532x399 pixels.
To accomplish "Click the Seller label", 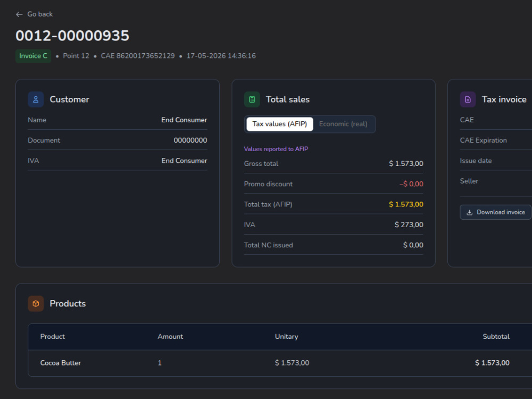I will point(469,181).
